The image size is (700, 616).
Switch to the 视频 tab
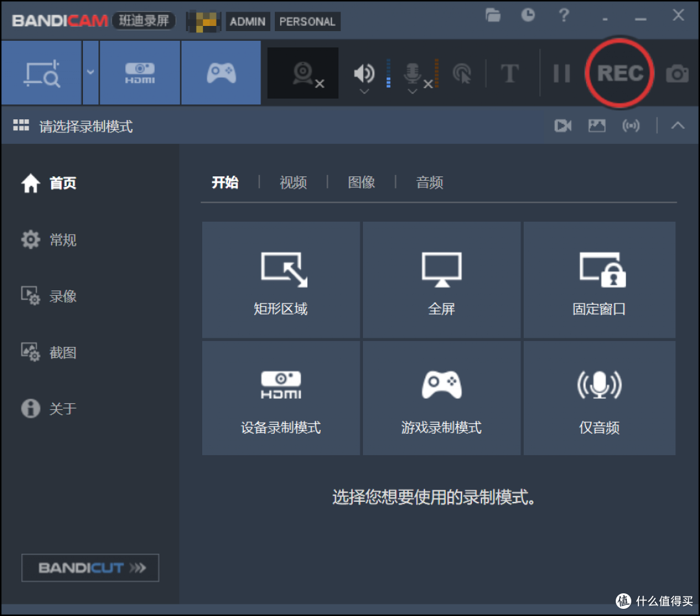(294, 182)
